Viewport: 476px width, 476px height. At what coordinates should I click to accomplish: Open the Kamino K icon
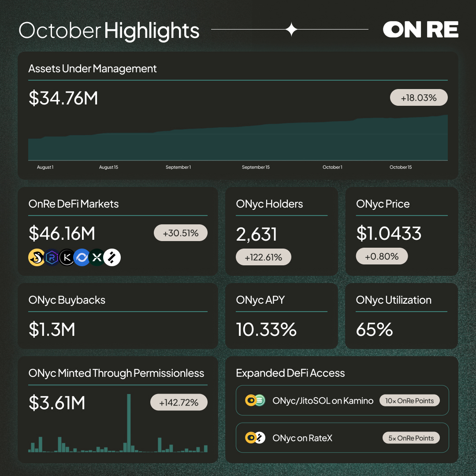pos(67,257)
